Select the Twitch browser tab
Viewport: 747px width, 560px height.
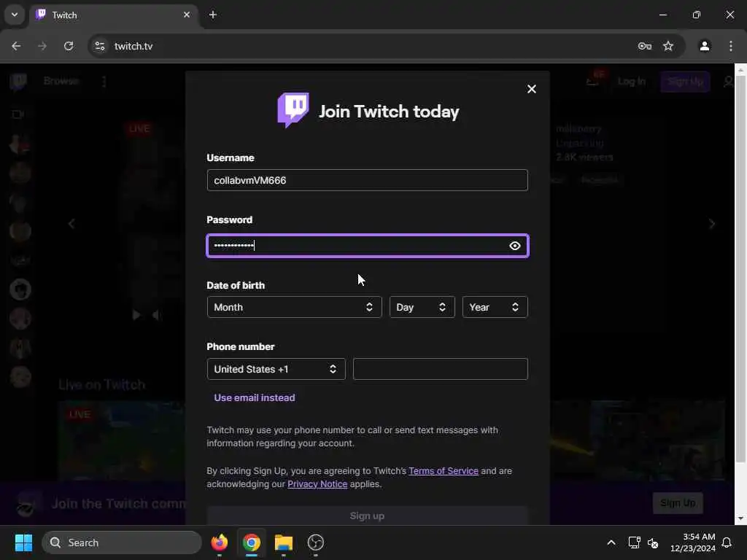coord(115,15)
